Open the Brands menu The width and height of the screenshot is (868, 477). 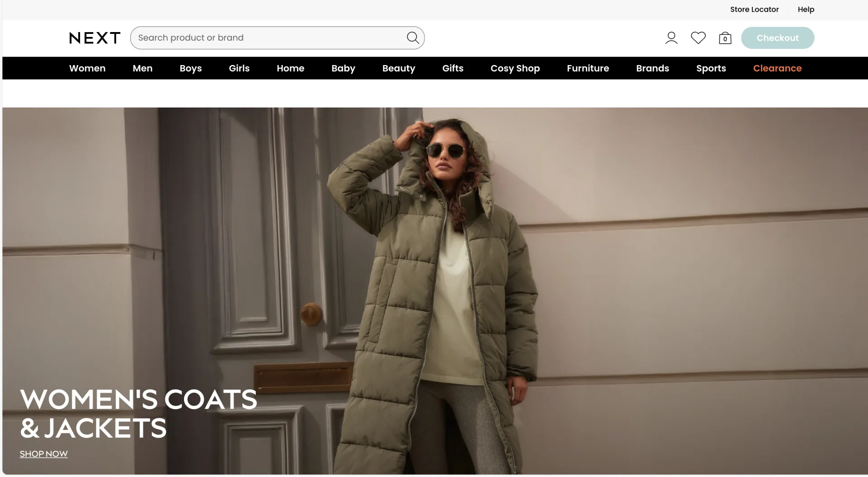click(652, 68)
